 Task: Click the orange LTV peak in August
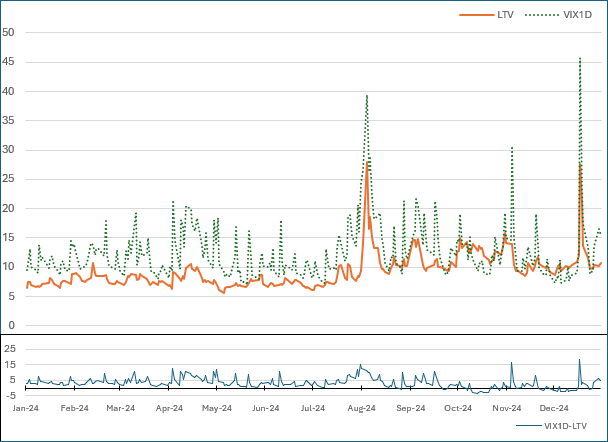(368, 162)
